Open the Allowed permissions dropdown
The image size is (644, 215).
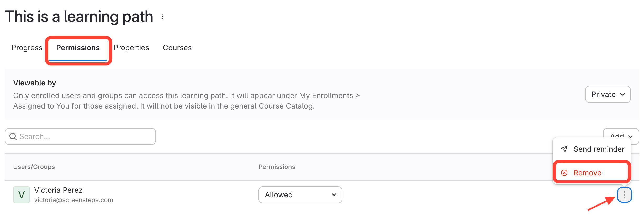tap(300, 195)
